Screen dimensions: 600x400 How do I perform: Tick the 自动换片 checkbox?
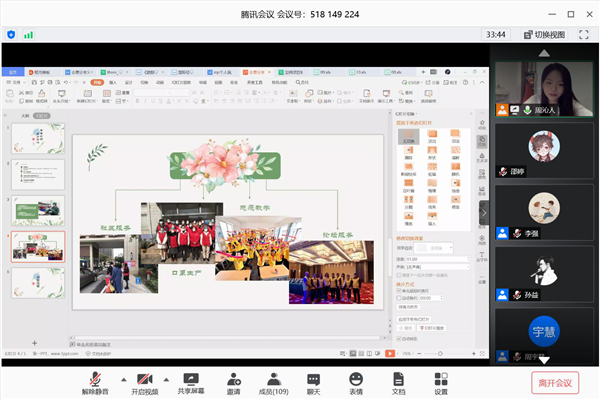(x=399, y=298)
